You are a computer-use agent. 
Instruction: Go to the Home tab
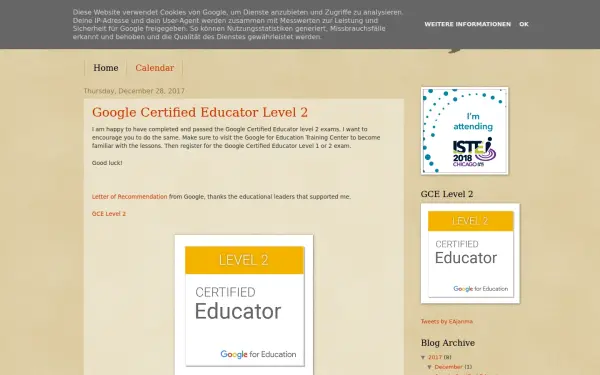tap(106, 68)
